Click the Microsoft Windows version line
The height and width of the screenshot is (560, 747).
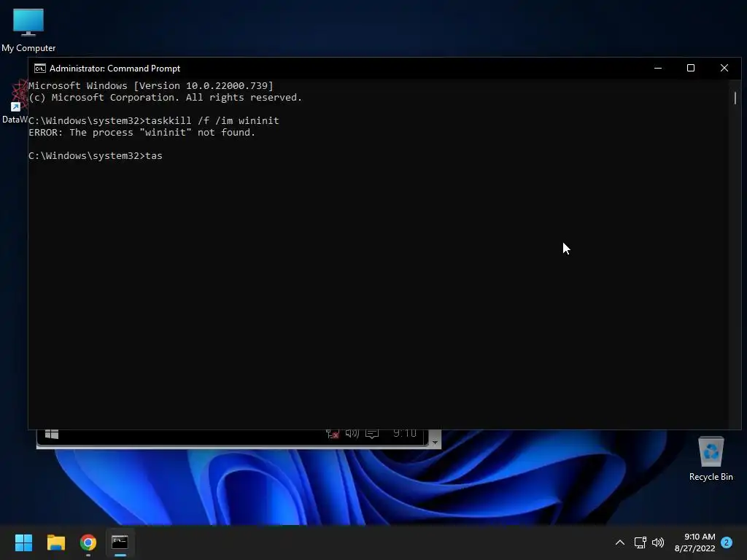tap(151, 86)
